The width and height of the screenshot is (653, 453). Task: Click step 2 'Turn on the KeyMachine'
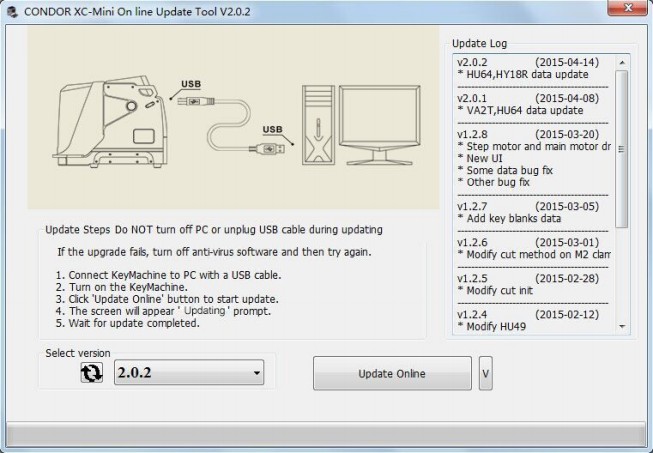[x=122, y=287]
